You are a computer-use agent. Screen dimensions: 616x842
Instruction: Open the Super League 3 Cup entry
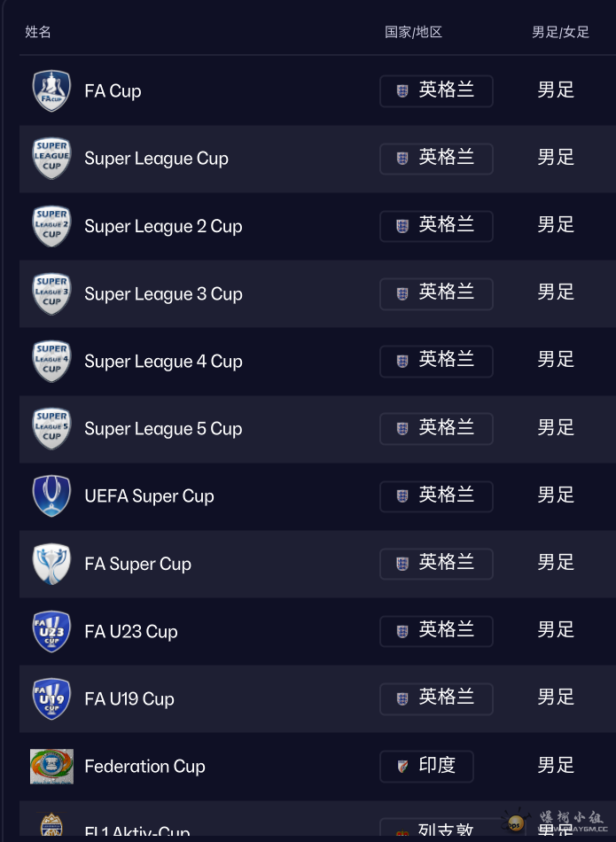pyautogui.click(x=163, y=294)
